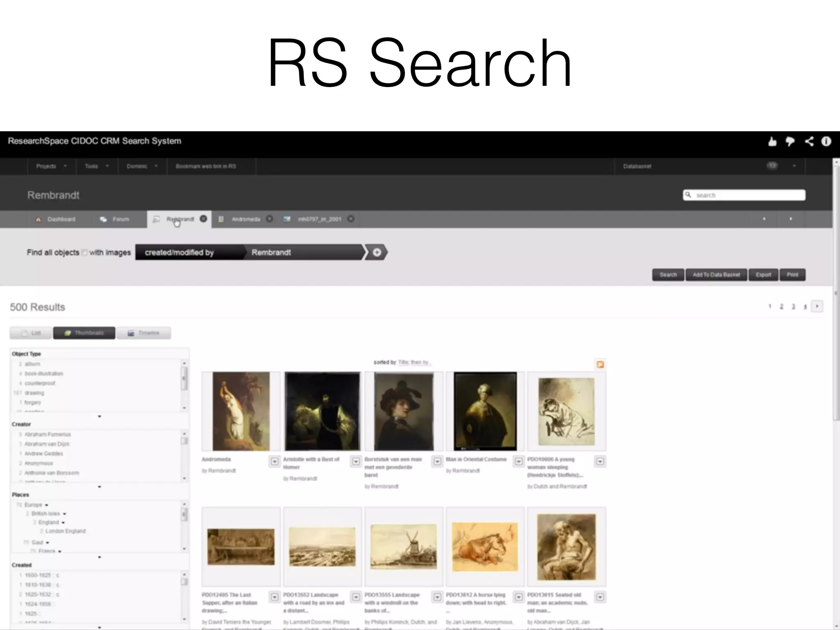Click into the search input field

point(744,195)
